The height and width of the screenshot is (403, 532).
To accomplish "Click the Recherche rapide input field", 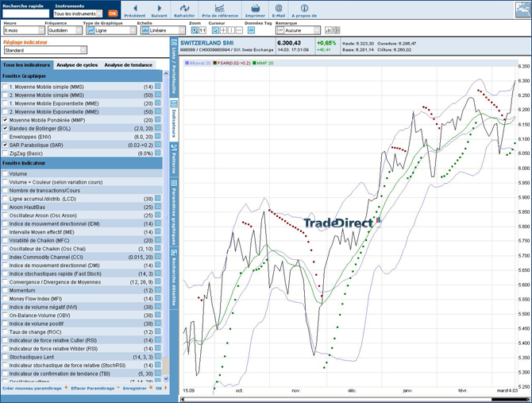I will pyautogui.click(x=25, y=14).
